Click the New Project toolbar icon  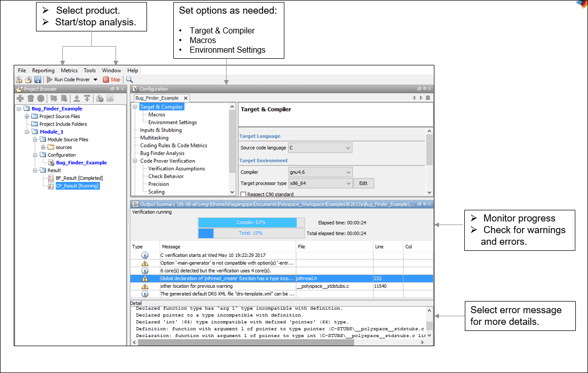point(19,80)
